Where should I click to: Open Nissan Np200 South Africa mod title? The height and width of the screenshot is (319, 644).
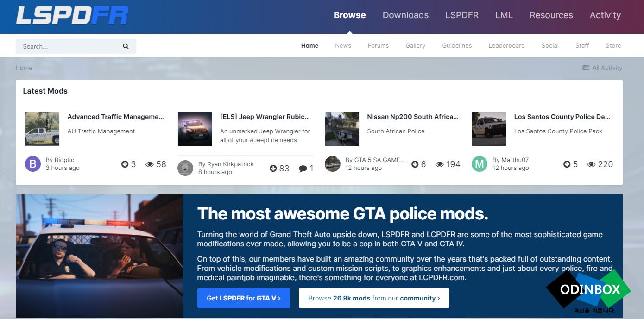pos(413,117)
